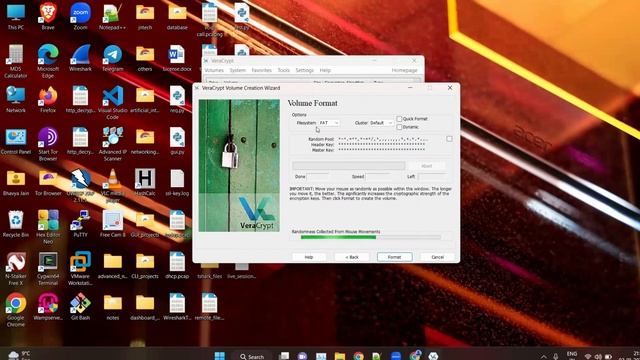Open Favorites menu in VeraCrypt window
The height and width of the screenshot is (360, 640).
pos(262,70)
